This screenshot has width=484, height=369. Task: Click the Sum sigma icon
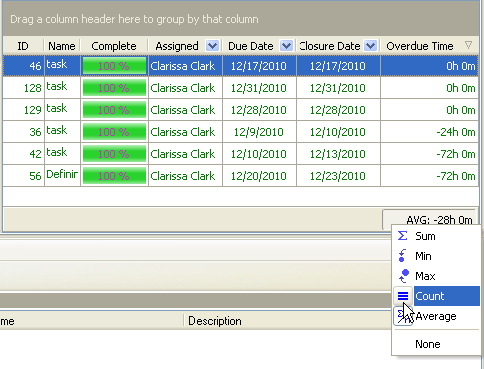403,236
